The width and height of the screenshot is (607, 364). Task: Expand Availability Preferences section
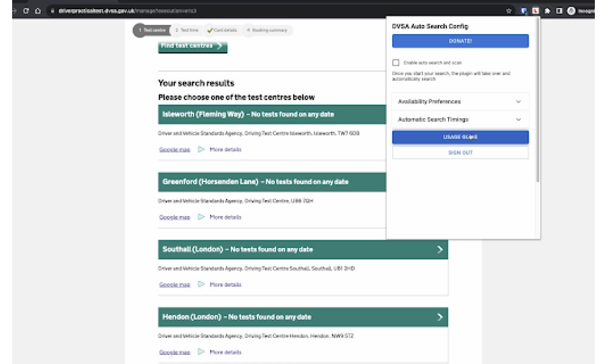[460, 102]
